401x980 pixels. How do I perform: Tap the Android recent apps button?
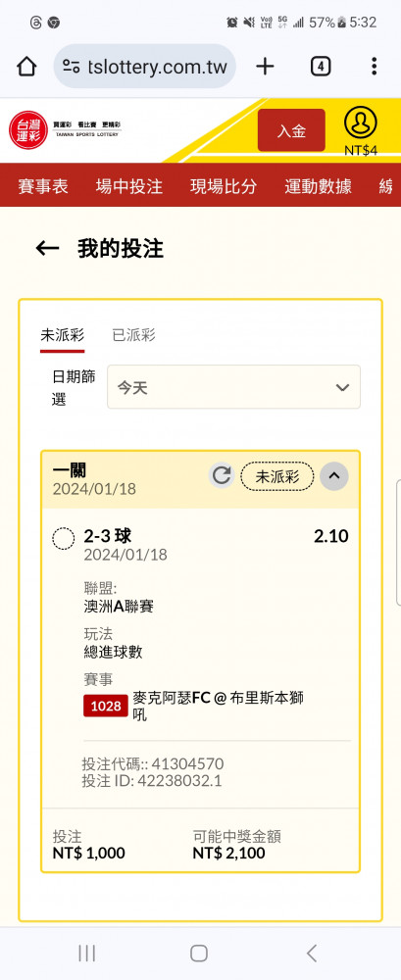[87, 954]
